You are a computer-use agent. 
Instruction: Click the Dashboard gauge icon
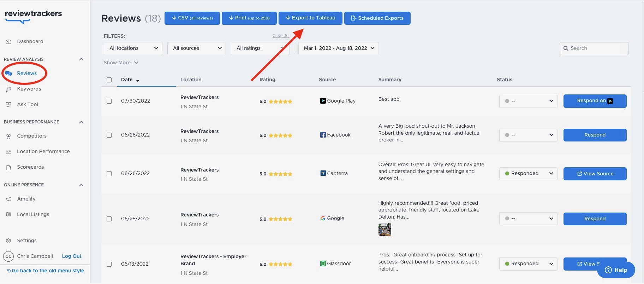coord(8,42)
